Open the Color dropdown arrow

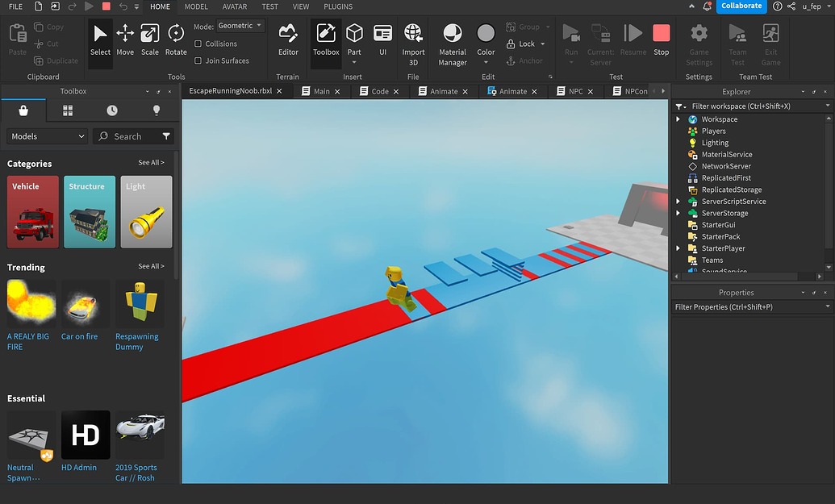point(486,63)
